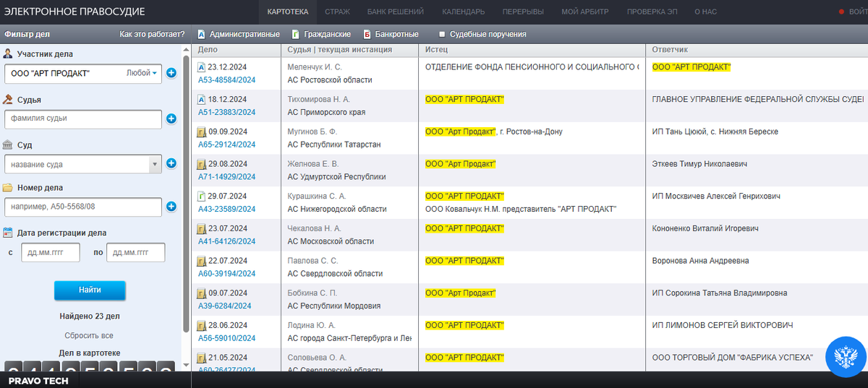The height and width of the screenshot is (388, 868).
Task: Open the Как это работает? link
Action: coord(152,34)
